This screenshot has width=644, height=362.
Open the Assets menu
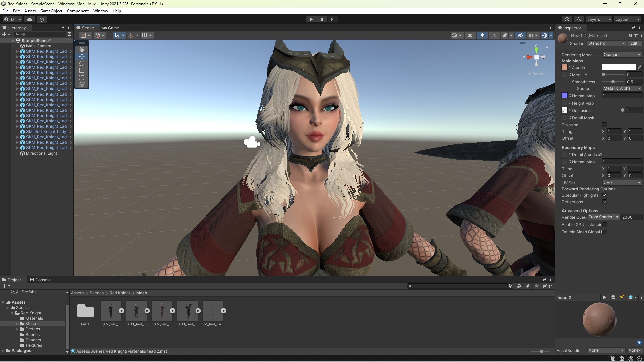pos(30,11)
